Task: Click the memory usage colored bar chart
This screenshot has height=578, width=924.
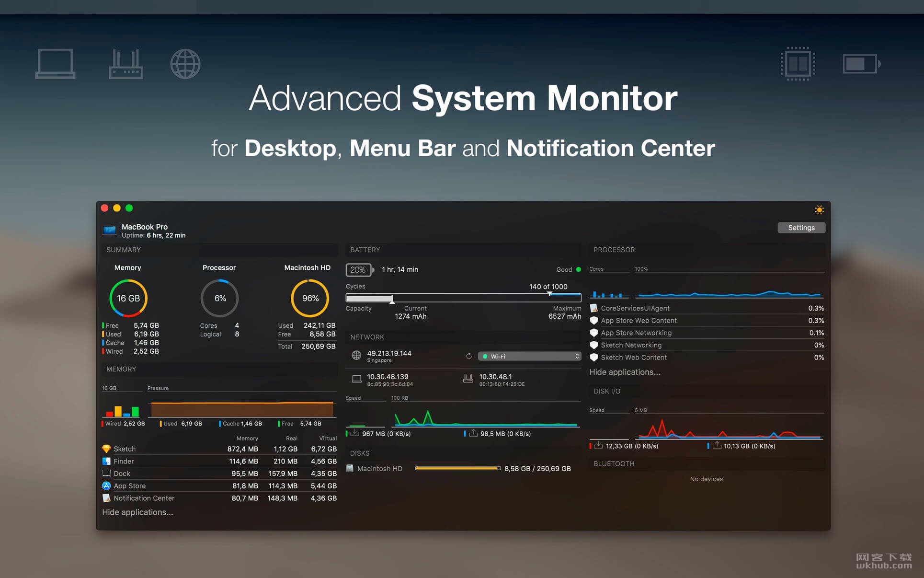Action: click(x=121, y=411)
